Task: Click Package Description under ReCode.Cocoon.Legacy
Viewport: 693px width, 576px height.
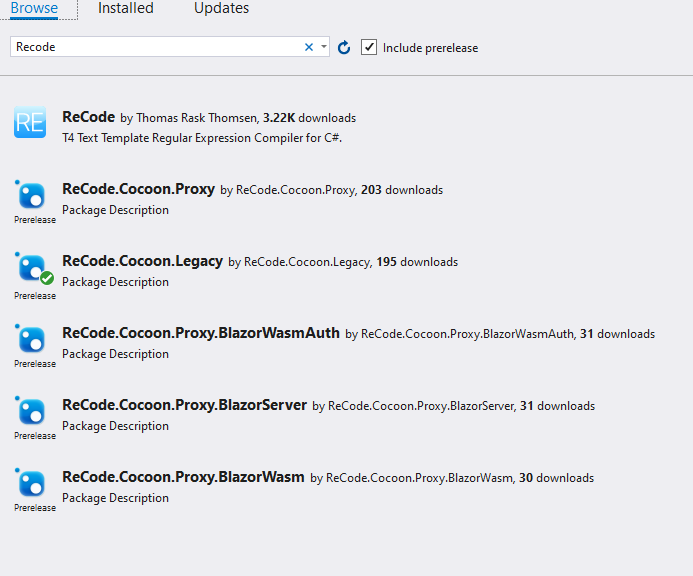Action: coord(115,282)
